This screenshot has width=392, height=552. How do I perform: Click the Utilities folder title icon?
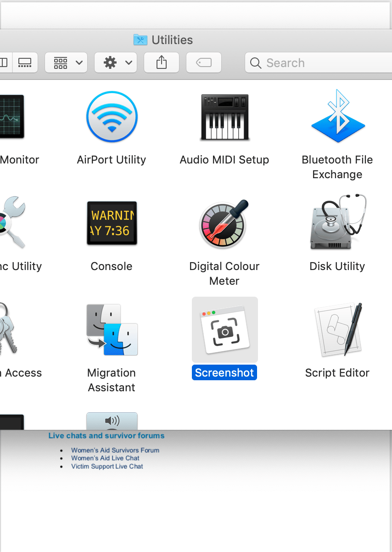(140, 40)
